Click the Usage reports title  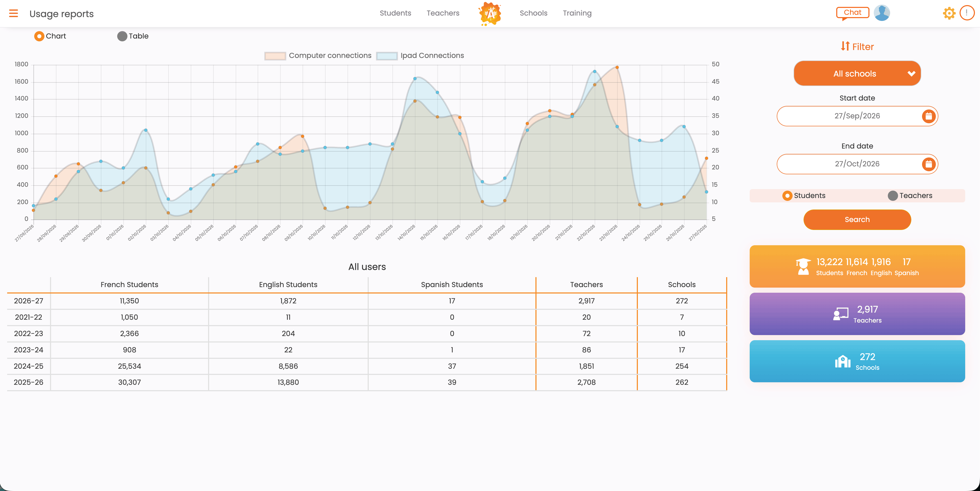coord(62,14)
